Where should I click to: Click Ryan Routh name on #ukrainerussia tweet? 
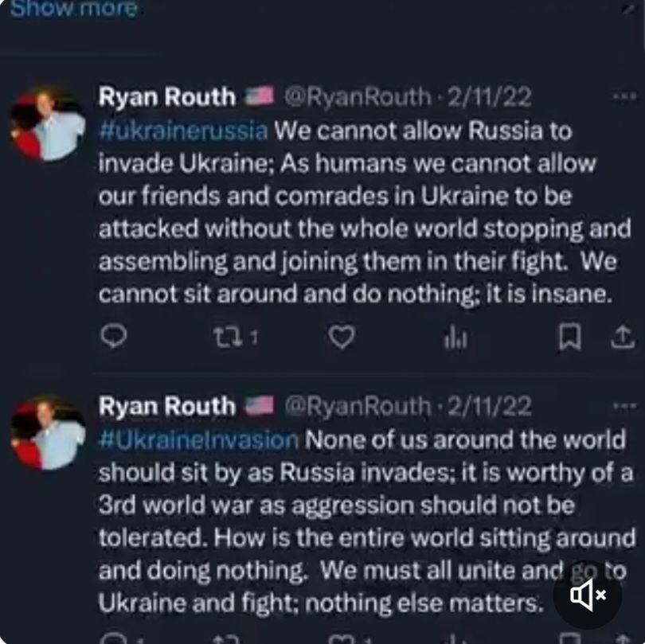(x=166, y=97)
